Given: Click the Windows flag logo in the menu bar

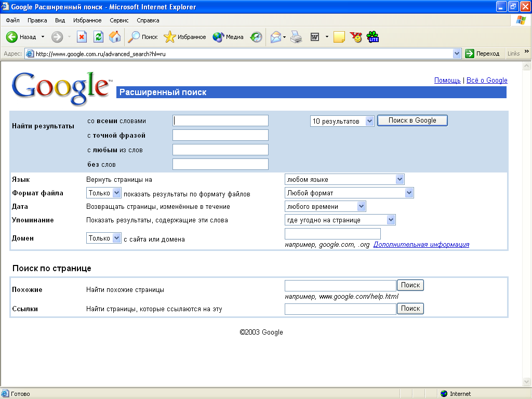Looking at the screenshot, I should [521, 20].
